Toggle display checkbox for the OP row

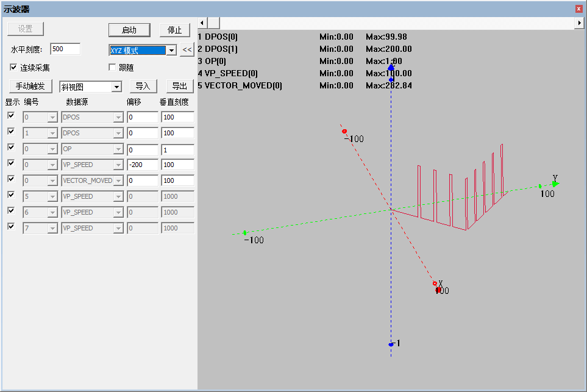coord(11,147)
